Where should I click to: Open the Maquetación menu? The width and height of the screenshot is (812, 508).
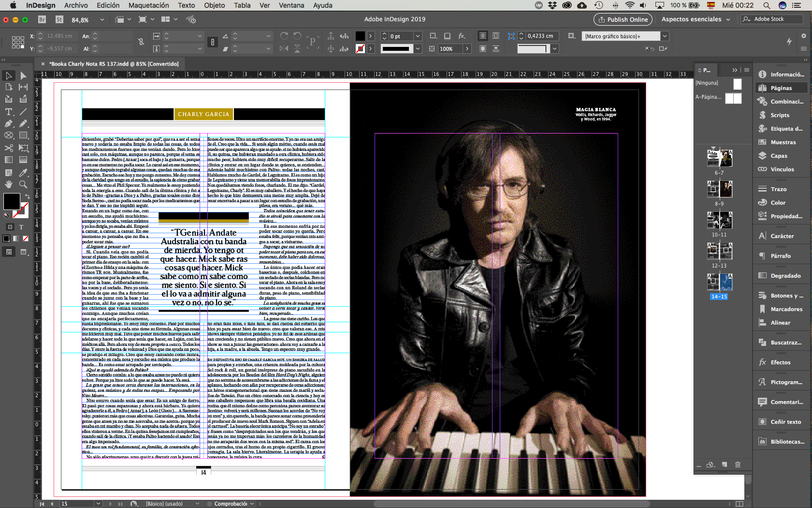click(x=148, y=5)
